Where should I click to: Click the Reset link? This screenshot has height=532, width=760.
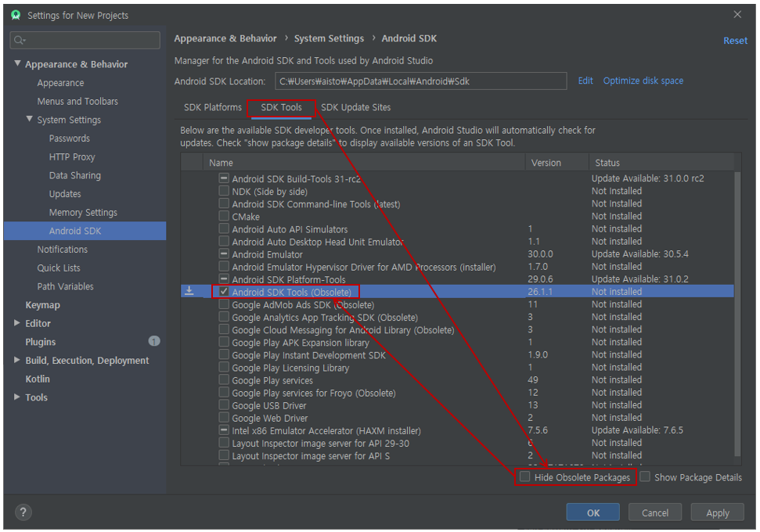[x=735, y=41]
